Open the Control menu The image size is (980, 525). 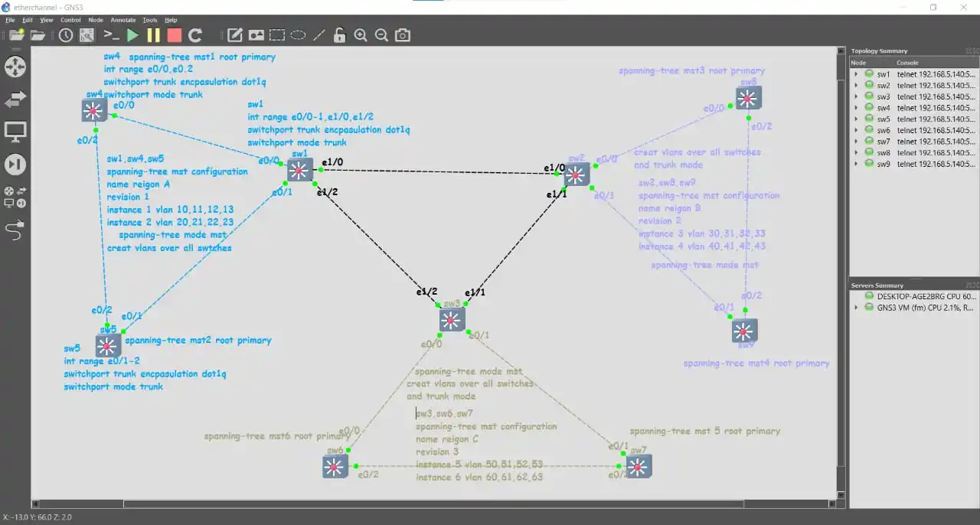coord(70,20)
